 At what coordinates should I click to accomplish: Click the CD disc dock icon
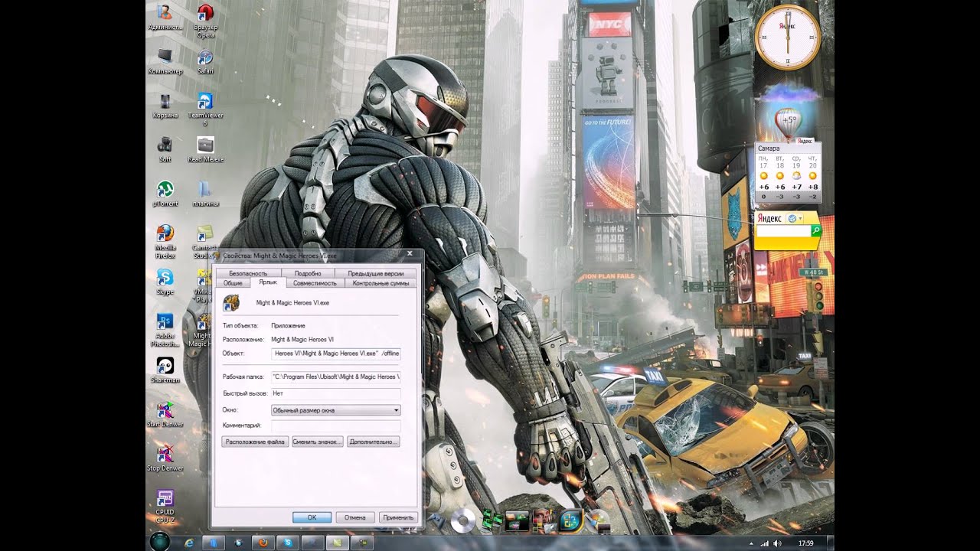point(462,521)
